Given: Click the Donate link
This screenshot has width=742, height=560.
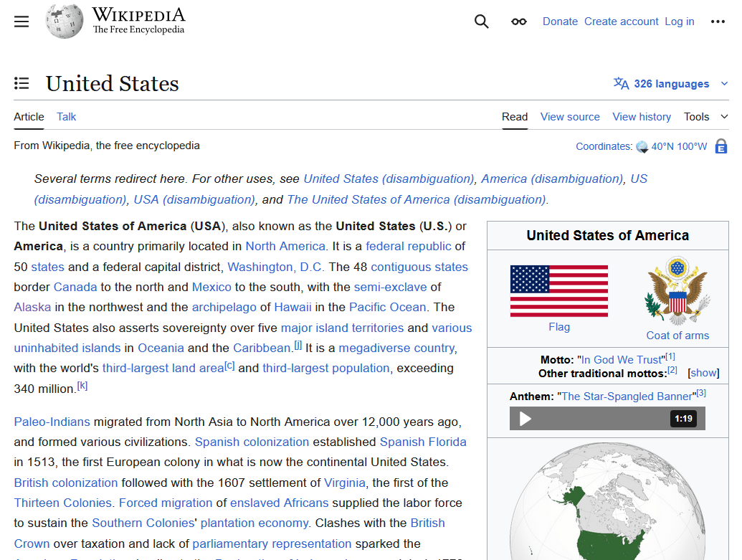Looking at the screenshot, I should 560,22.
